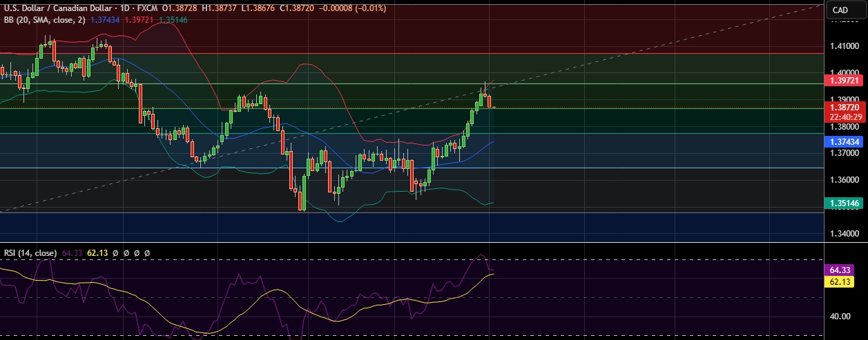Select the BB basis value 1.37434 in legend
Screen dimensions: 868x340
(x=106, y=20)
